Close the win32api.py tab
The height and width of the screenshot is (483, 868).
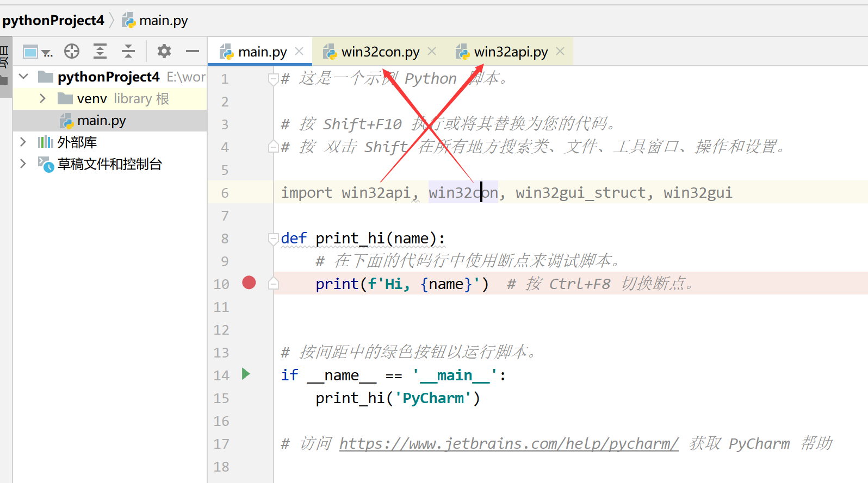tap(560, 52)
